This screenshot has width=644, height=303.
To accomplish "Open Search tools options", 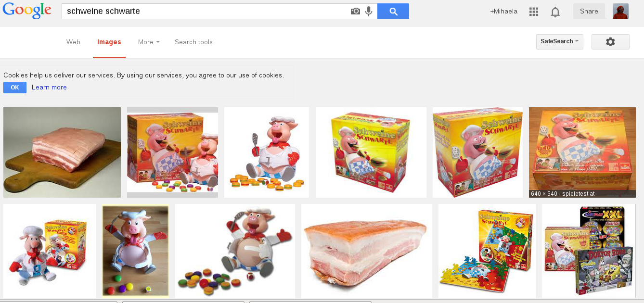I will click(193, 42).
